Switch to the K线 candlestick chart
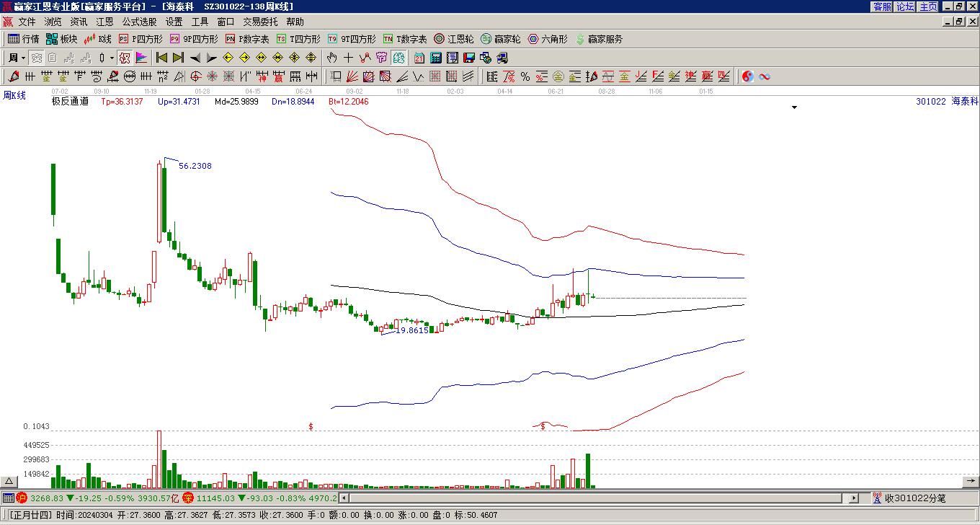 [x=97, y=39]
